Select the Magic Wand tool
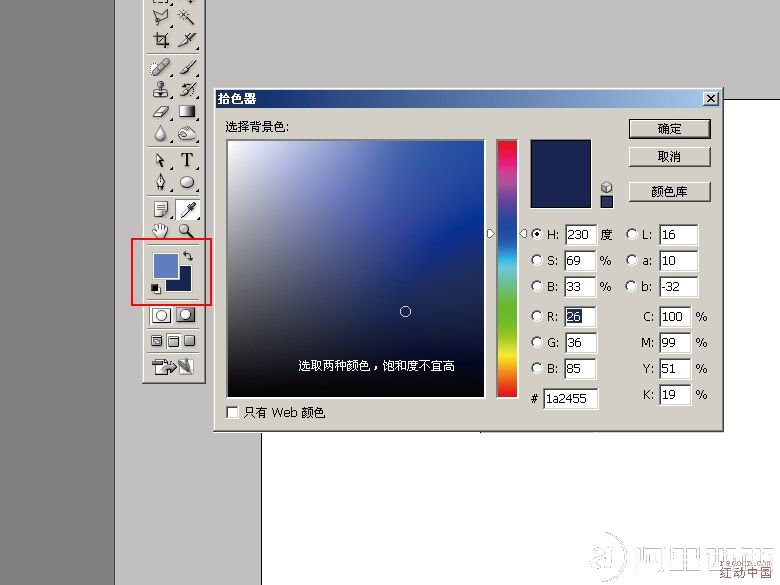Screen dimensions: 780x585 (187, 16)
